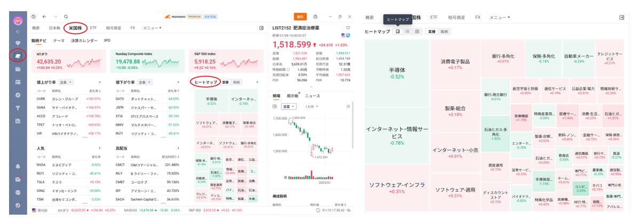Switch to the 米国株 tab
644x218 pixels.
pos(75,28)
